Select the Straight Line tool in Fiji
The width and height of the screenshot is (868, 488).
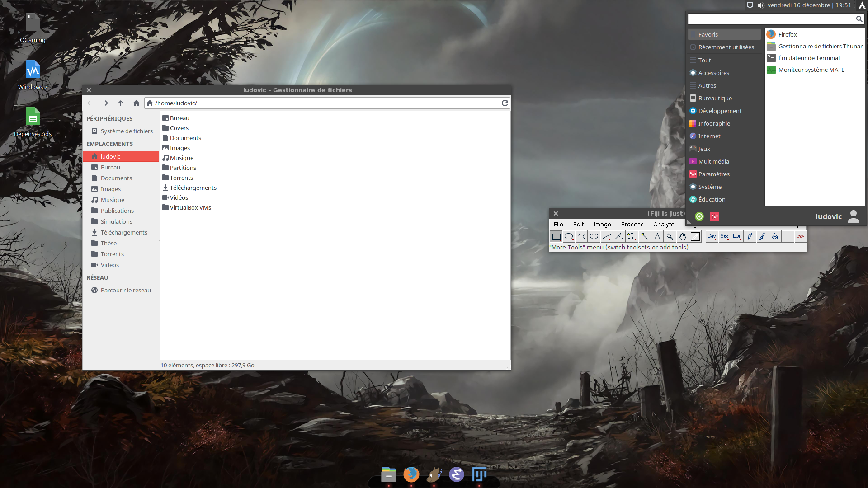pyautogui.click(x=607, y=236)
